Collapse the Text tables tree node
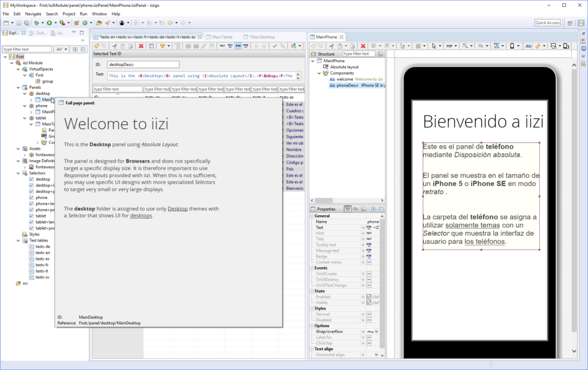The height and width of the screenshot is (370, 588). (18, 240)
